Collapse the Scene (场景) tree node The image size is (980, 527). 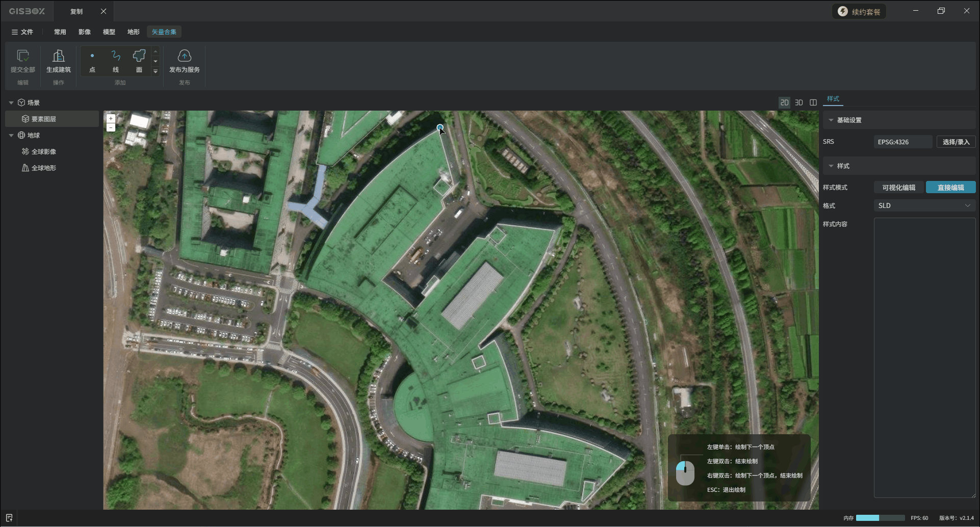[x=11, y=102]
